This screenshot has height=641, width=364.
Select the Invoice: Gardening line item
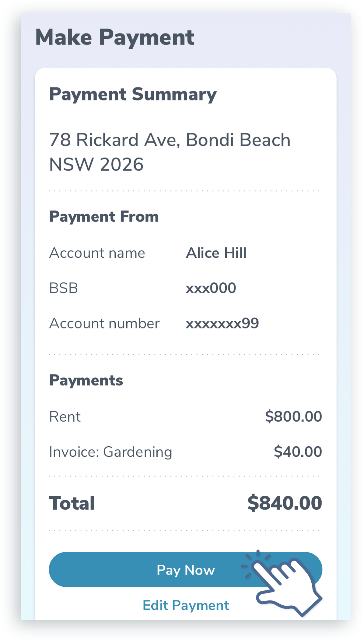[111, 452]
